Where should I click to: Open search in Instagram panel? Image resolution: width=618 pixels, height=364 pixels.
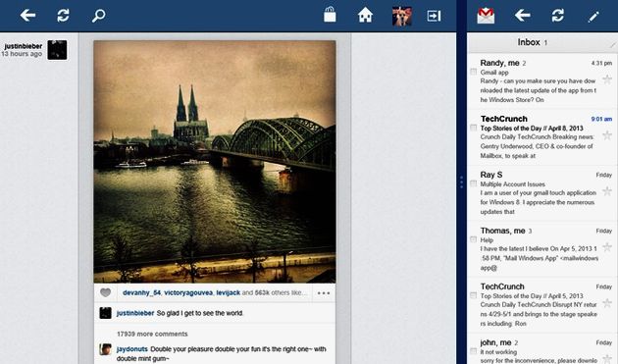98,16
